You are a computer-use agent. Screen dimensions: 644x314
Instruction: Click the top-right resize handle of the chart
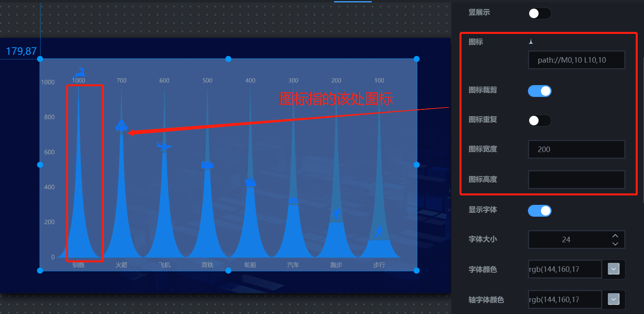click(x=417, y=59)
